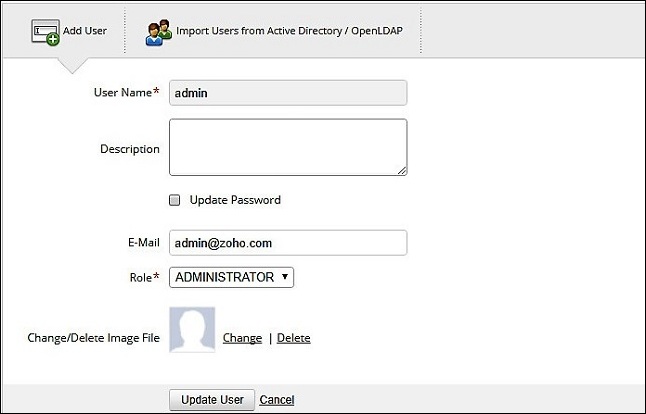Screen dimensions: 646x414
Task: Click the user avatar placeholder image
Action: coord(192,329)
